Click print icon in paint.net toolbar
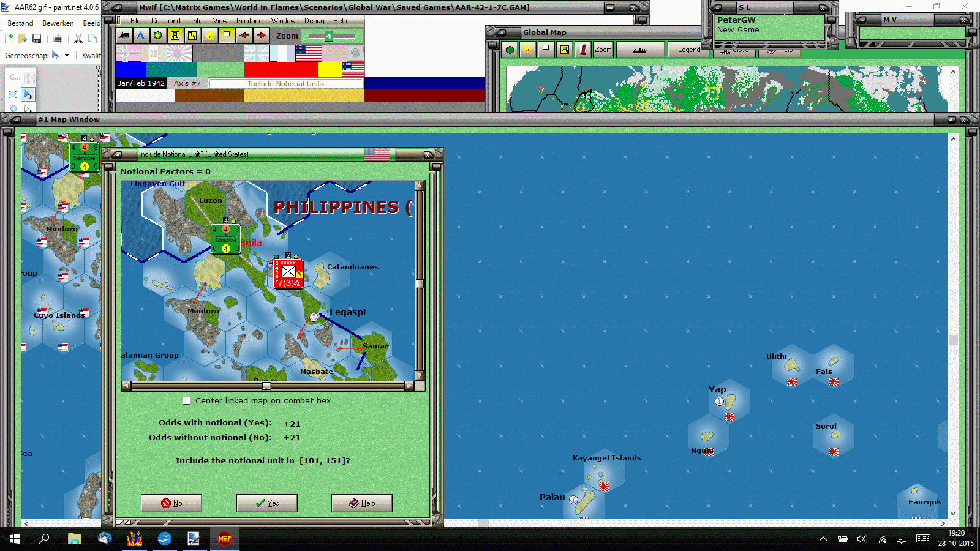This screenshot has height=551, width=980. tap(58, 39)
